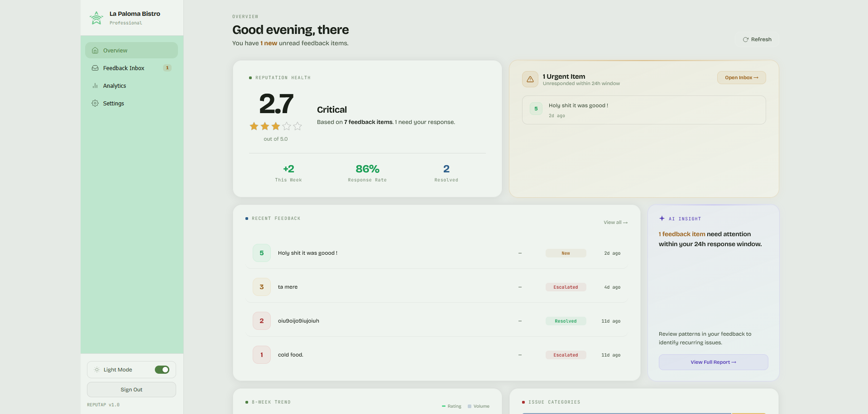Open the View Full Report button
The image size is (868, 414).
(713, 362)
